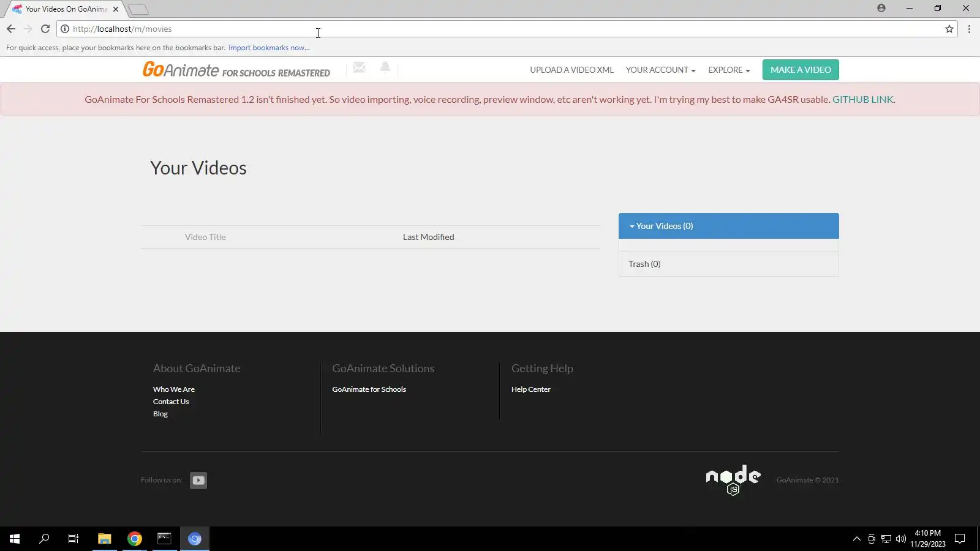Open the Who We Are link
The width and height of the screenshot is (980, 551).
point(174,389)
